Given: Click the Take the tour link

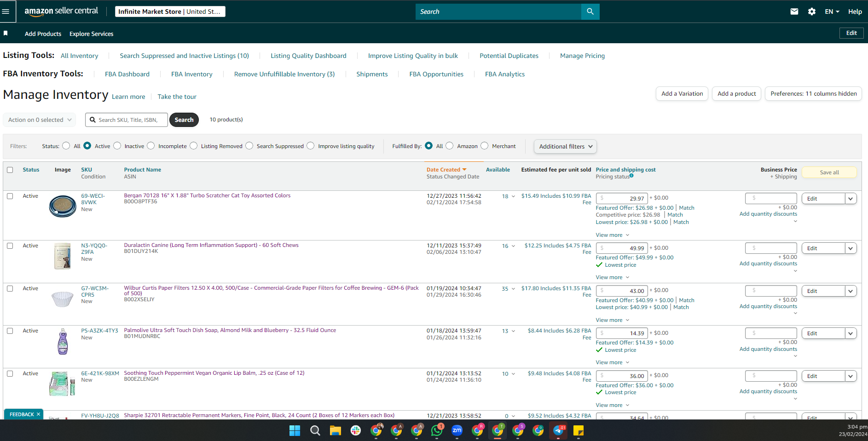Looking at the screenshot, I should point(177,97).
